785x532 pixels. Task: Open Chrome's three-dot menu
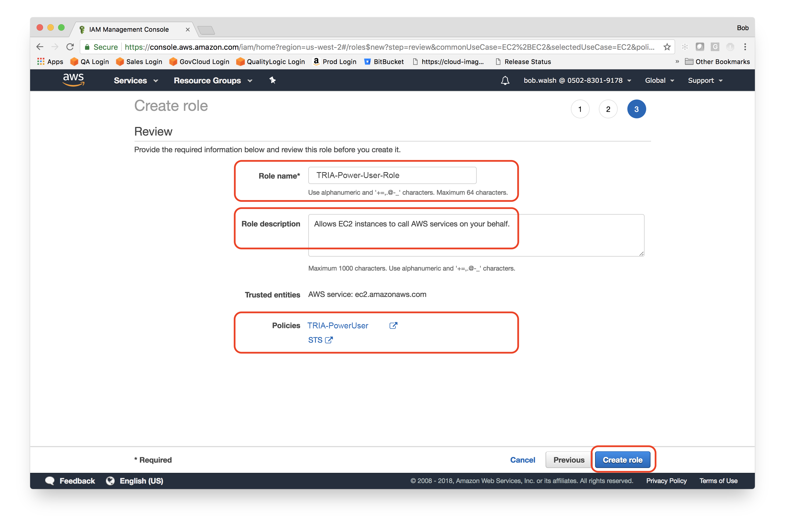point(745,47)
